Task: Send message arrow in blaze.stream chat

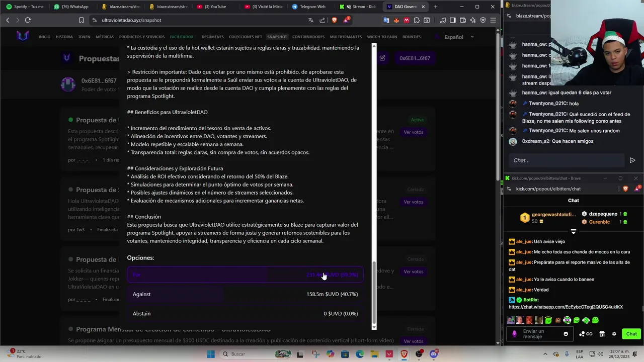Action: coord(632,160)
